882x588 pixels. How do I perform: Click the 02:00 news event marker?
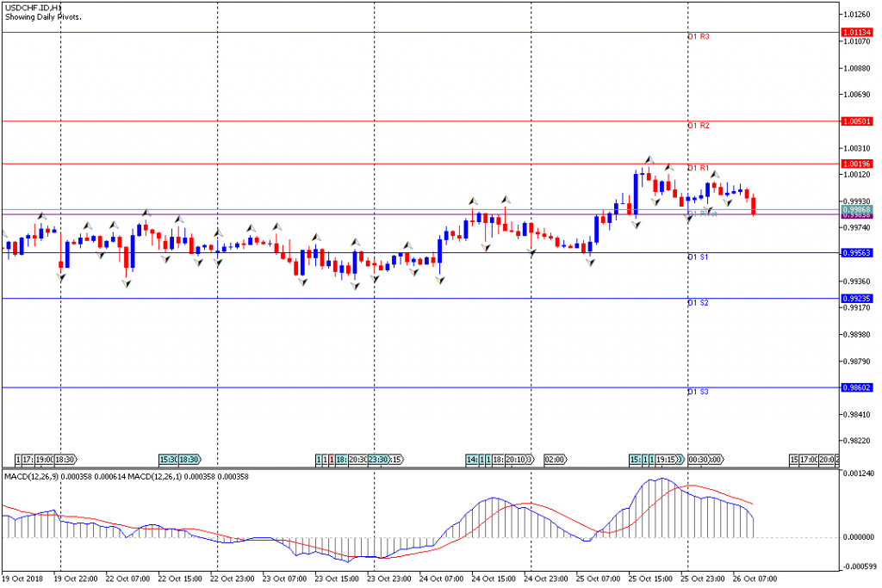pos(555,460)
